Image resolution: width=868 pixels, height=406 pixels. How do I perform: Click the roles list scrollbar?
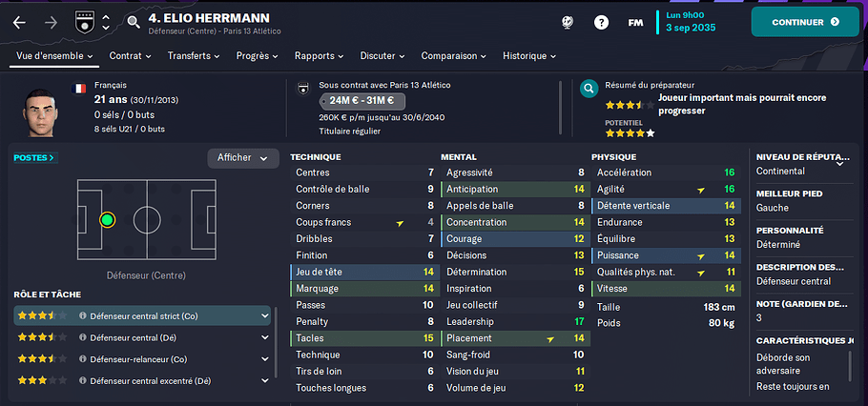276,343
